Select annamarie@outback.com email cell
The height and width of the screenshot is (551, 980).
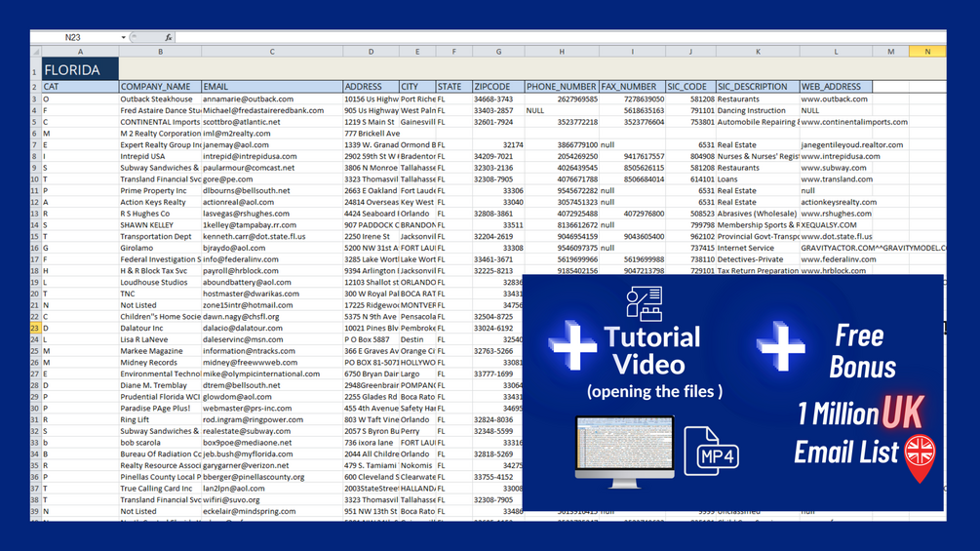click(x=272, y=98)
